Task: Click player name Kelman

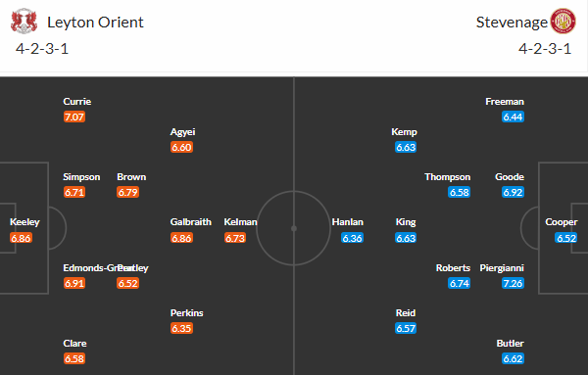Action: tap(240, 222)
